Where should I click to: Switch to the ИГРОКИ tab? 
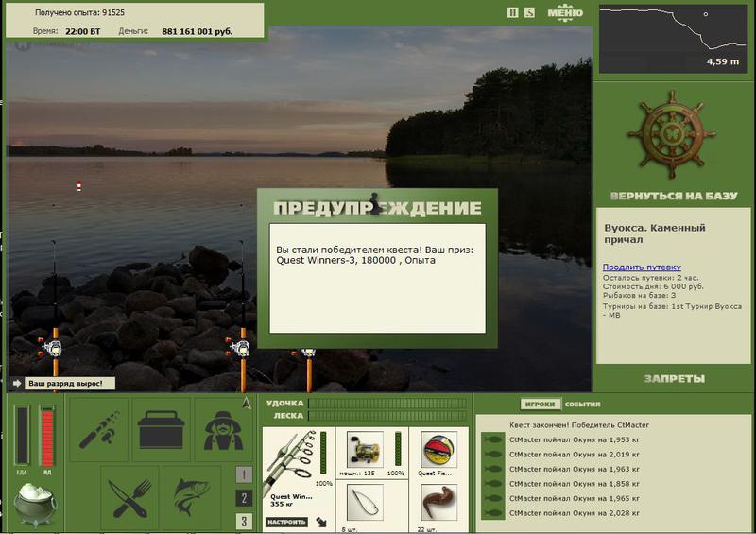click(540, 404)
